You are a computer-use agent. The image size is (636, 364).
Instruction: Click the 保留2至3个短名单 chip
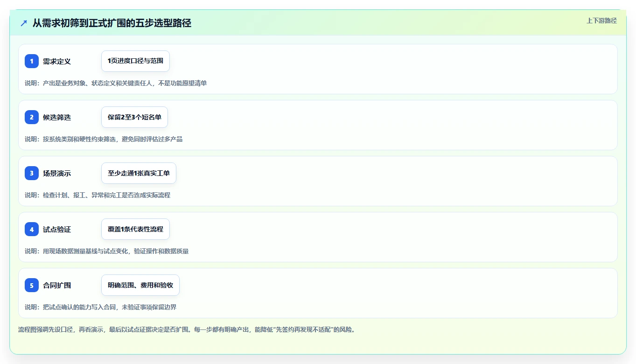coord(134,117)
